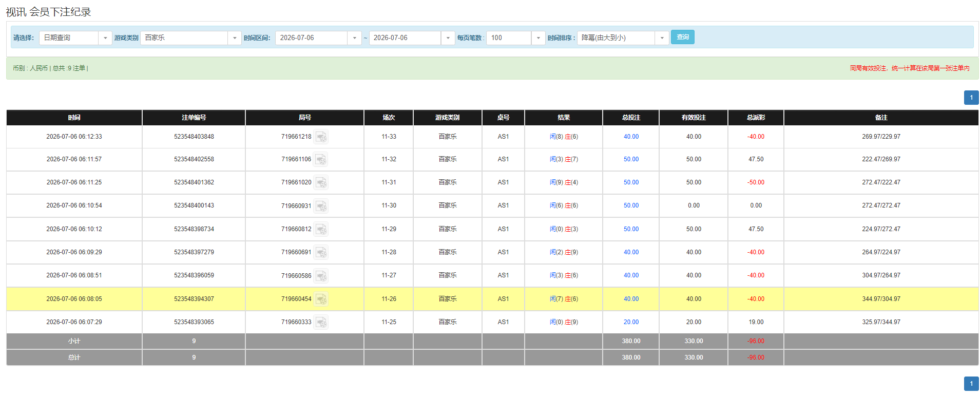Image resolution: width=980 pixels, height=395 pixels.
Task: Click remark 269.97/229.97
Action: tap(881, 137)
